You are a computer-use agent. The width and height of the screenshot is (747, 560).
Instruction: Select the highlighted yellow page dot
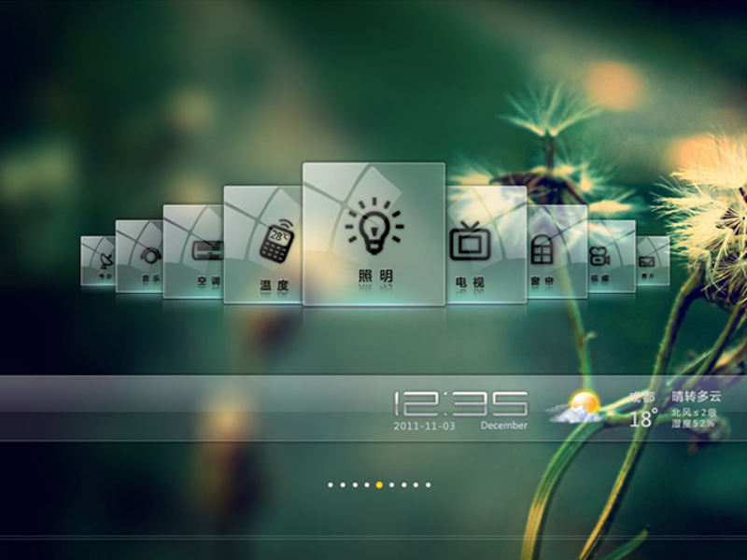pos(379,485)
